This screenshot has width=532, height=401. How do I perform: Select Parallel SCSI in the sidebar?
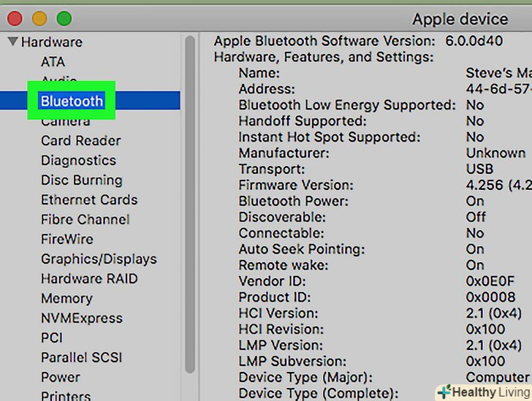[81, 357]
